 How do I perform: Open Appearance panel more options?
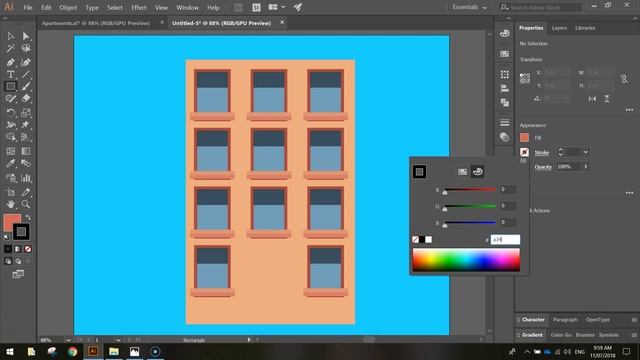[629, 193]
